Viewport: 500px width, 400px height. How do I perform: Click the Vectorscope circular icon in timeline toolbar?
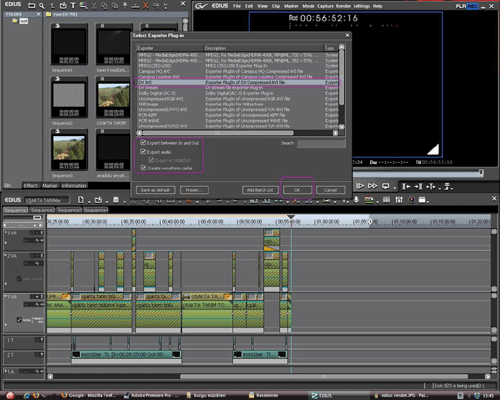tap(412, 200)
